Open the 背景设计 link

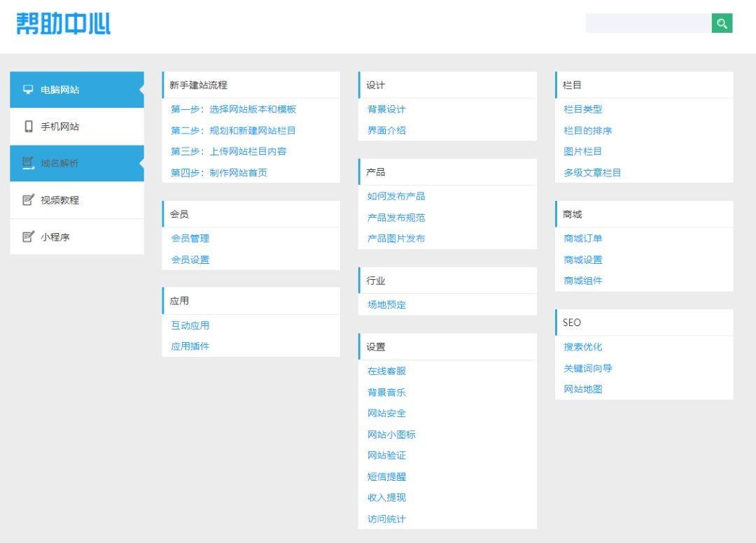pyautogui.click(x=386, y=109)
